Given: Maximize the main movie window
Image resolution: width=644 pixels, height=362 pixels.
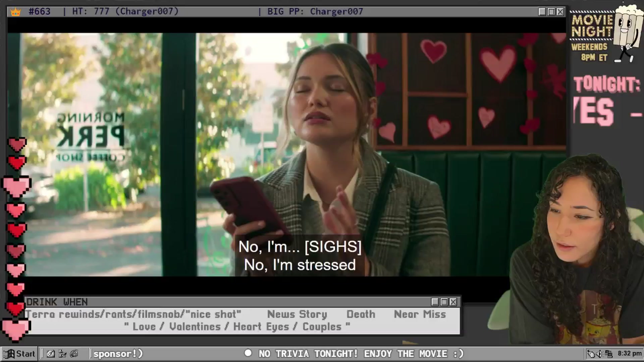Looking at the screenshot, I should click(551, 12).
